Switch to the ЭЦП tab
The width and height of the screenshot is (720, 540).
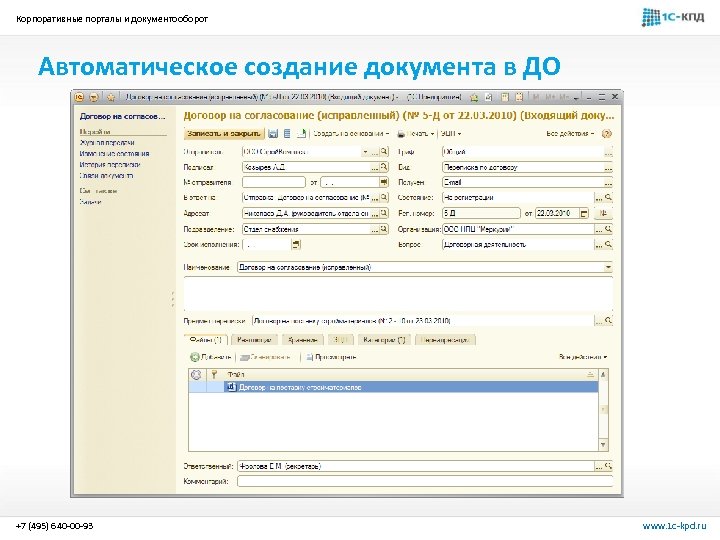click(x=340, y=340)
